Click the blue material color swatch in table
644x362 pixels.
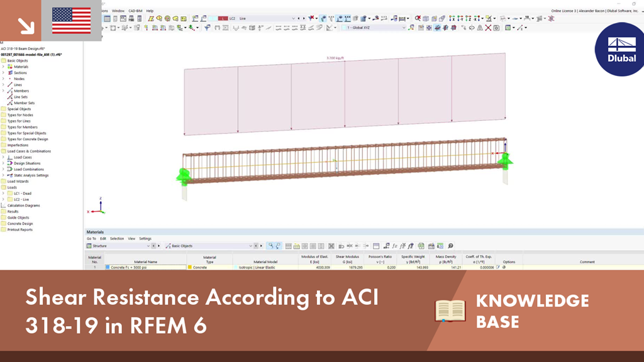108,267
